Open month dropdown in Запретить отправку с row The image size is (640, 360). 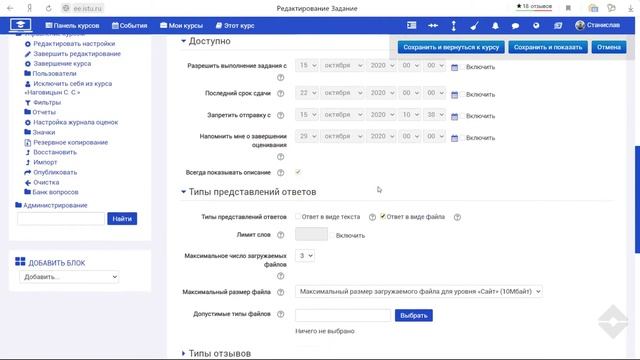342,115
